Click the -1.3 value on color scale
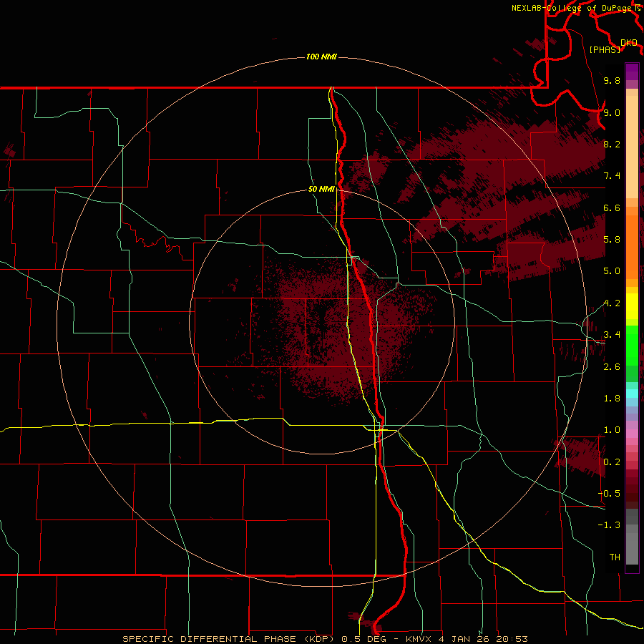Viewport: 644px width, 644px height. point(609,525)
